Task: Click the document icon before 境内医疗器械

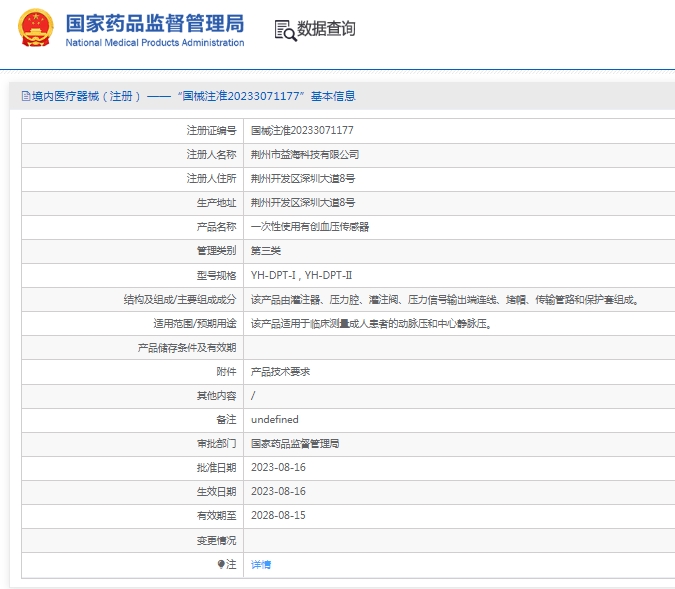Action: 26,96
